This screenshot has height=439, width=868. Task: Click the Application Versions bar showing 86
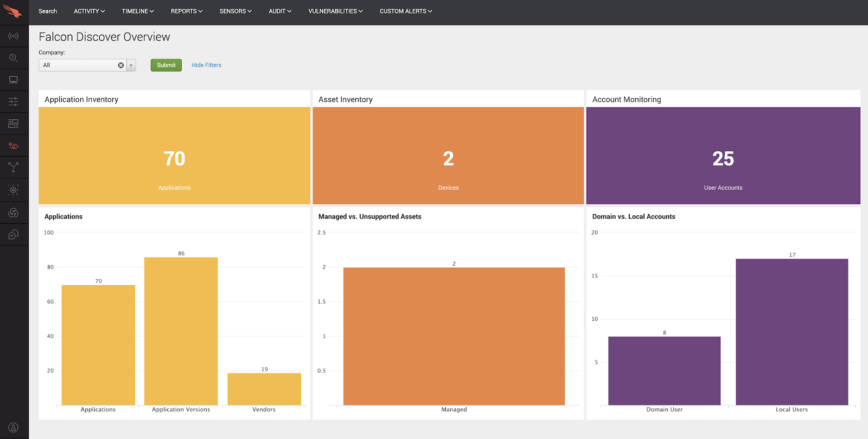tap(181, 331)
